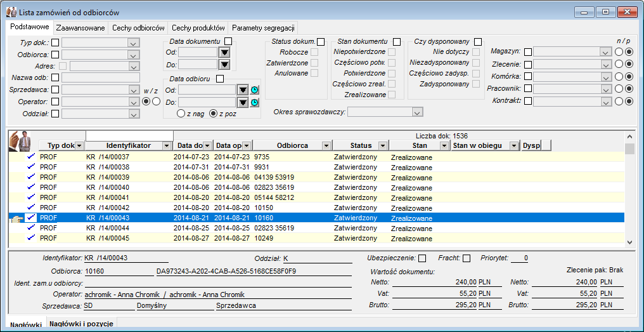Image resolution: width=644 pixels, height=332 pixels.
Task: Click the checkmark icon on row KR /14/00040
Action: coord(31,187)
